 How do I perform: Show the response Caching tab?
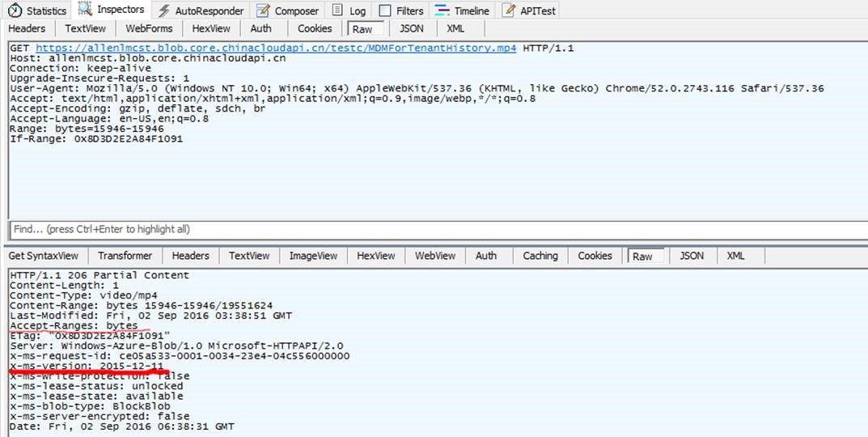click(x=540, y=256)
